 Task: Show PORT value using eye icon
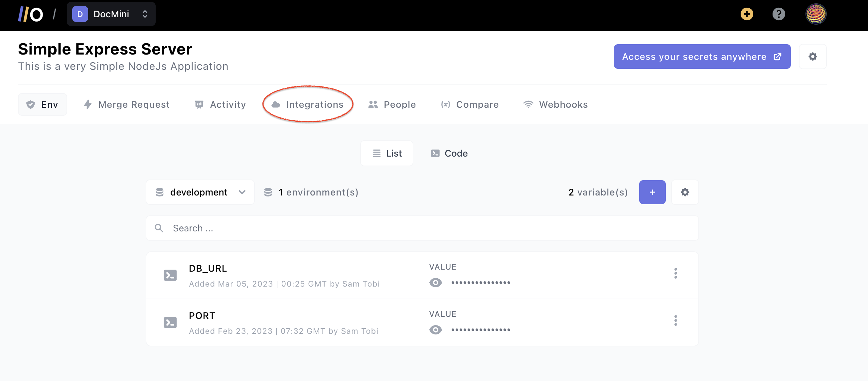point(435,330)
